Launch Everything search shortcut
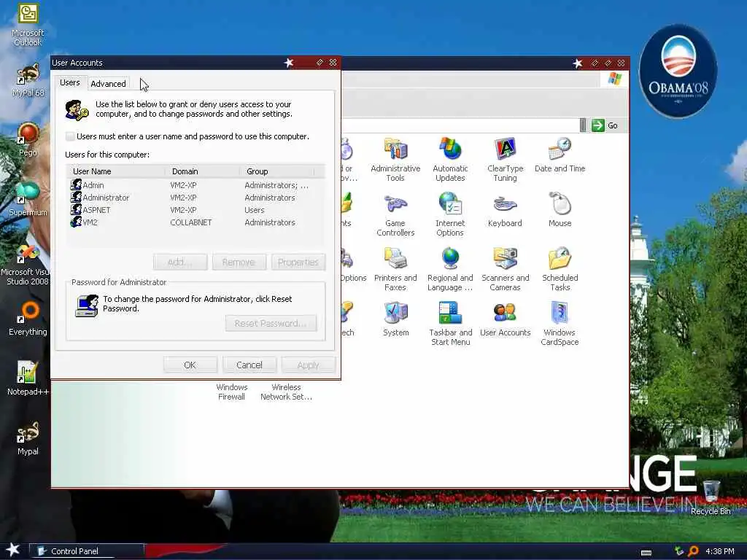 (28, 319)
